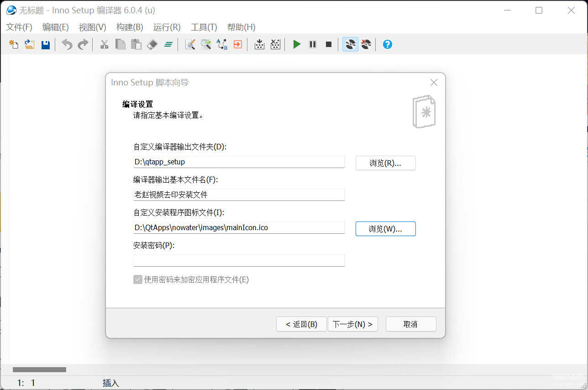Click the output folder field D:\qtapp_setup

239,162
